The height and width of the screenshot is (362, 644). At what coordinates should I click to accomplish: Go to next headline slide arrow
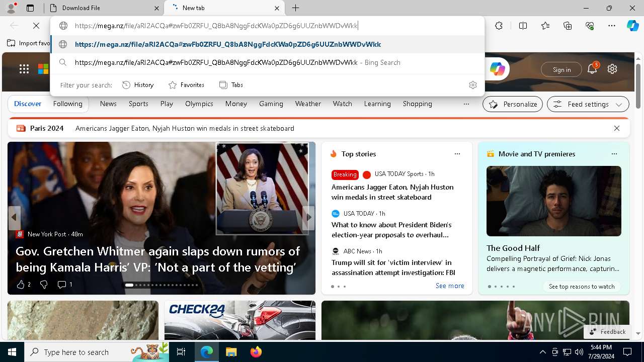(308, 218)
